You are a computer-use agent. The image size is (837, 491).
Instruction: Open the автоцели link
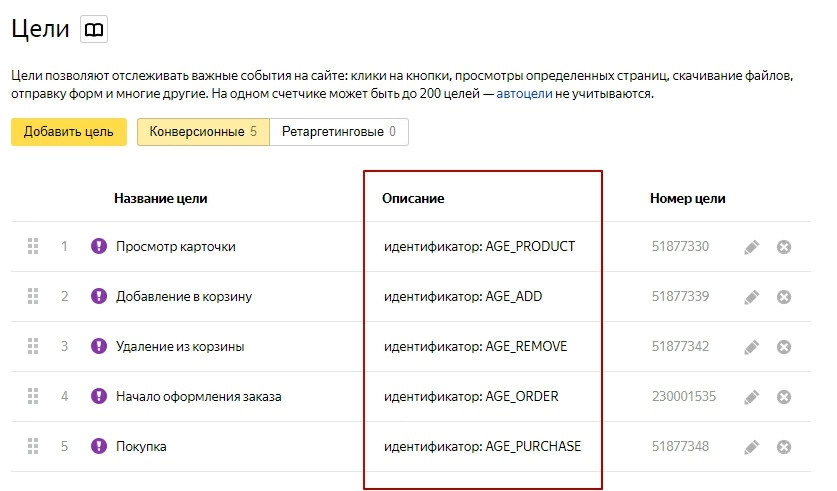[x=524, y=94]
